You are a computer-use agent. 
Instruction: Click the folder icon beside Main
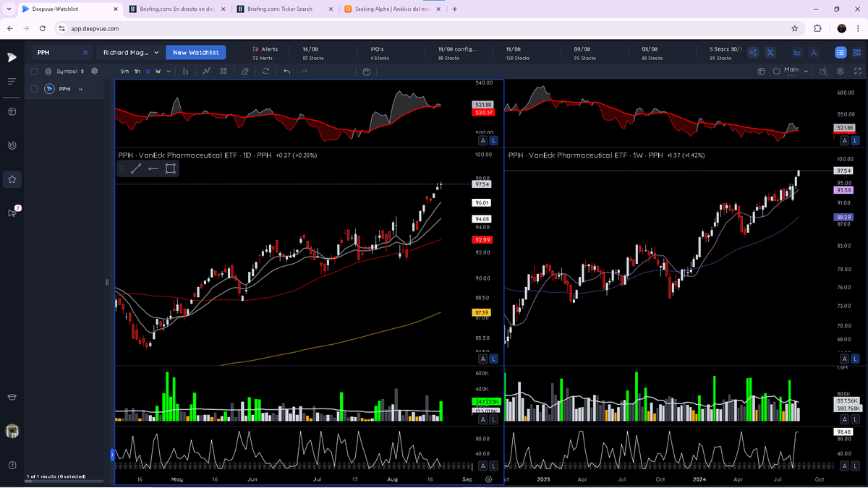click(x=777, y=71)
